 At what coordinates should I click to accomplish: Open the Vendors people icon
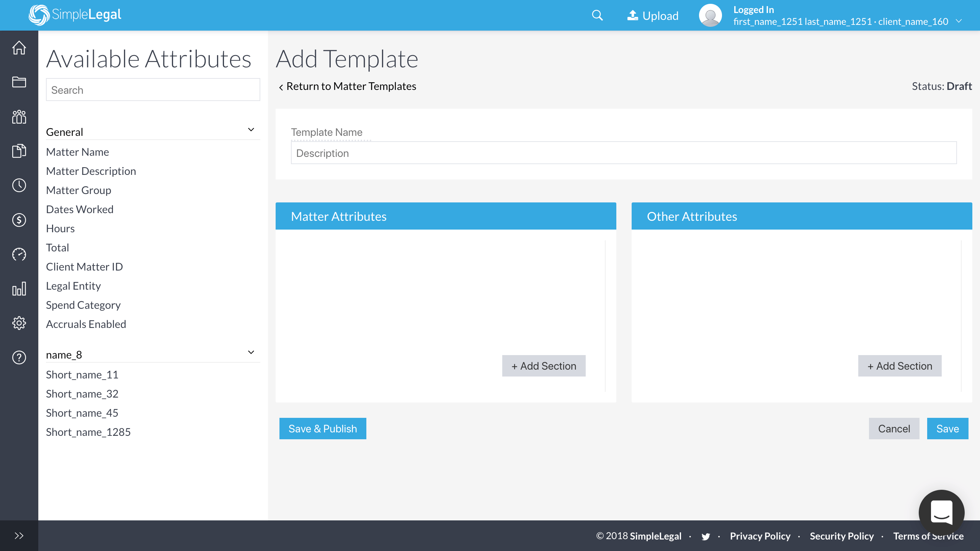click(x=19, y=117)
